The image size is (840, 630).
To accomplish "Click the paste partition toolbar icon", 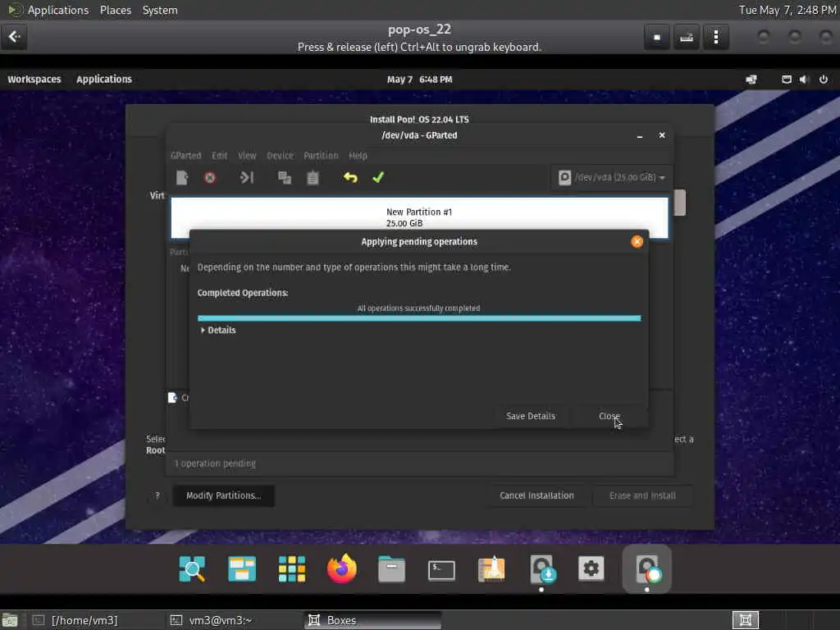I will coord(313,177).
